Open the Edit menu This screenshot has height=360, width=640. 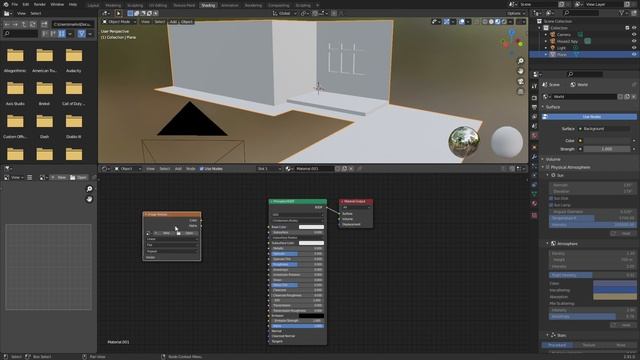coord(26,4)
